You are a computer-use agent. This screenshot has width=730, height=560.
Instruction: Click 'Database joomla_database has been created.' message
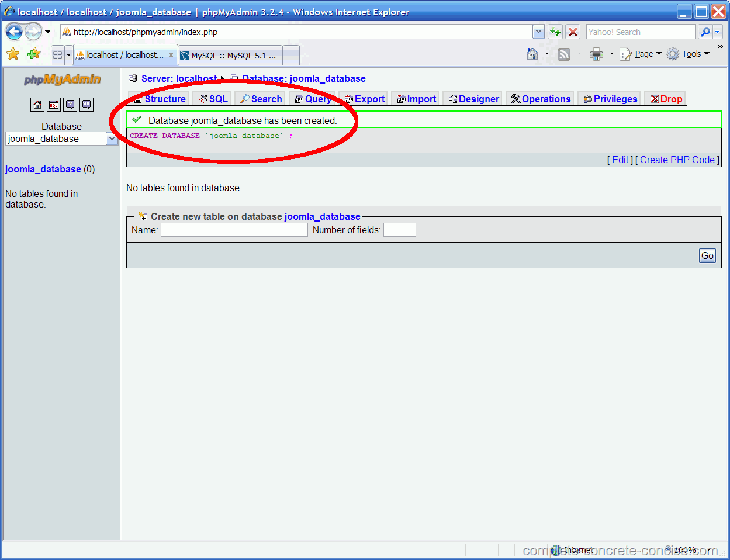243,120
